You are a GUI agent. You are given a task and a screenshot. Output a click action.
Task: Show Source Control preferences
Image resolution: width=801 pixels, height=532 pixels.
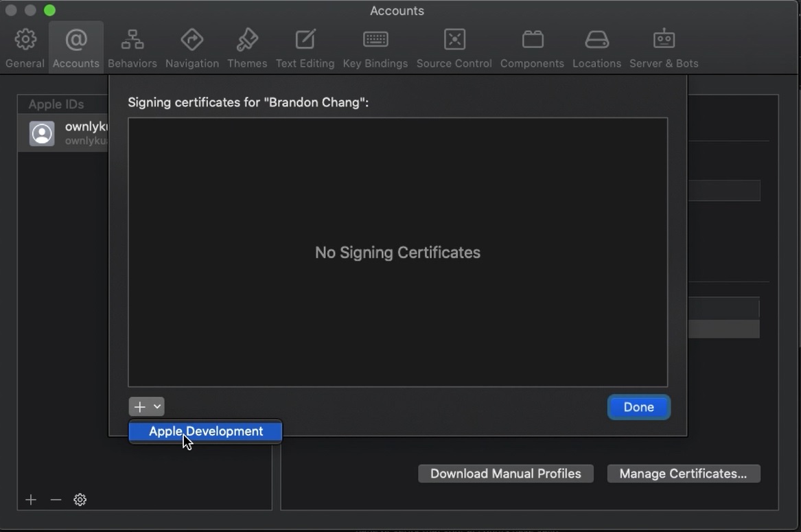[454, 48]
